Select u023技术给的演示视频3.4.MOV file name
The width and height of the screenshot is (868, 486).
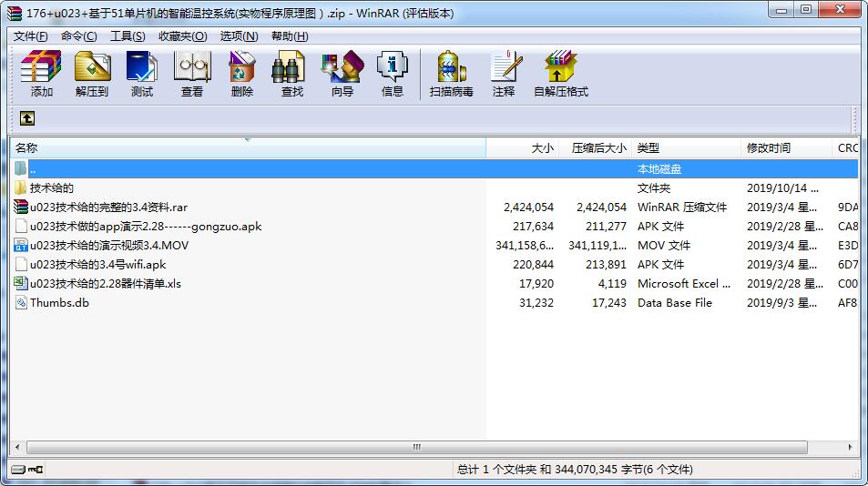pos(109,245)
